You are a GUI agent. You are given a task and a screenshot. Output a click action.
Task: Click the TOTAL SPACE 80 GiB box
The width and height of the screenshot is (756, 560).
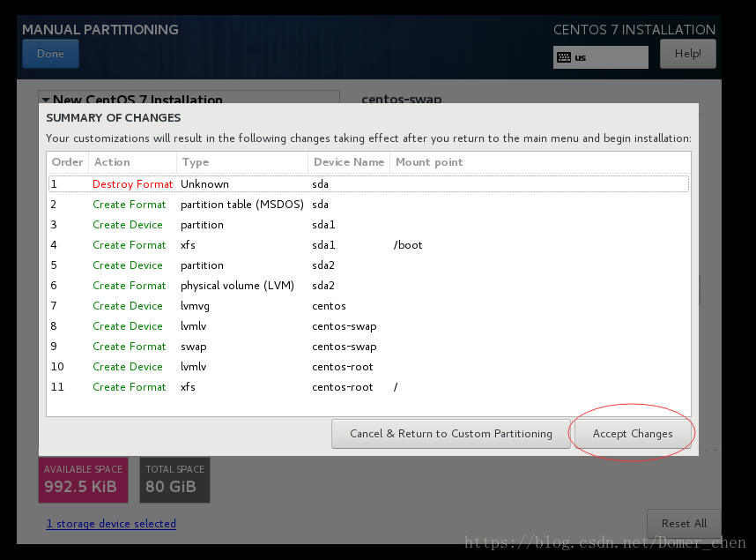point(174,480)
